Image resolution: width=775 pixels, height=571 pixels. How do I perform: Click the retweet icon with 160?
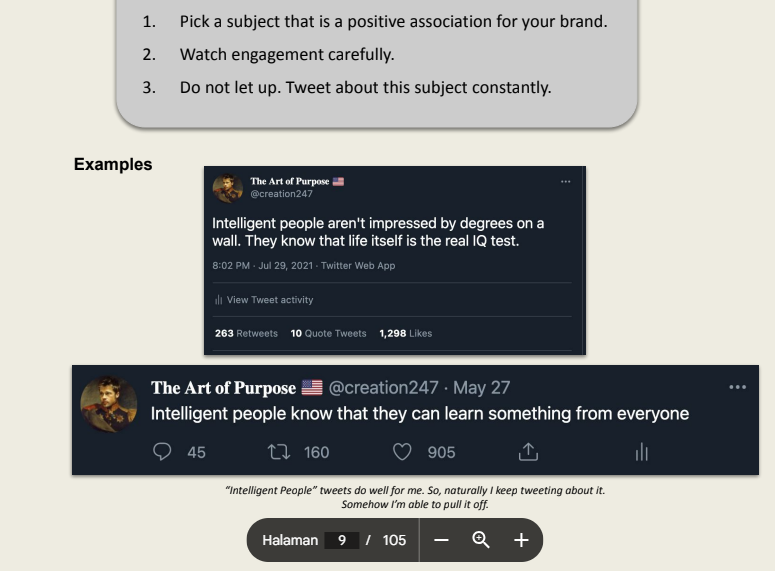(278, 452)
